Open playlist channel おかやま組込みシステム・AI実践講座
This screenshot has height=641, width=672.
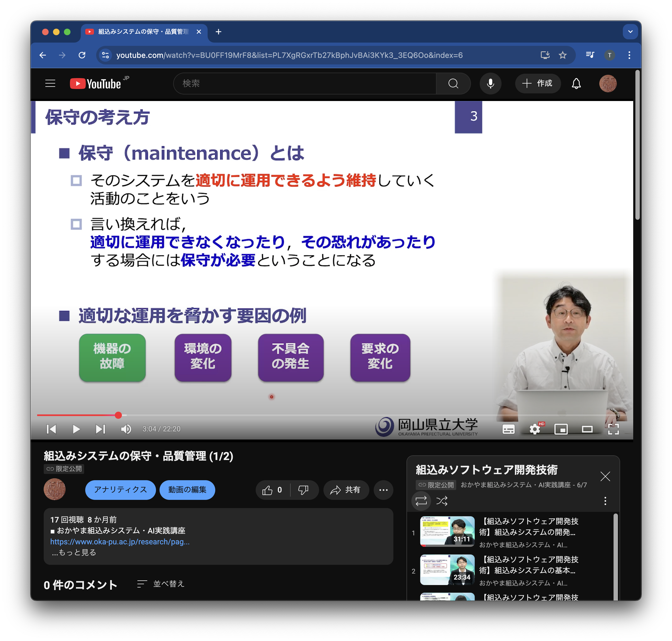click(x=515, y=485)
